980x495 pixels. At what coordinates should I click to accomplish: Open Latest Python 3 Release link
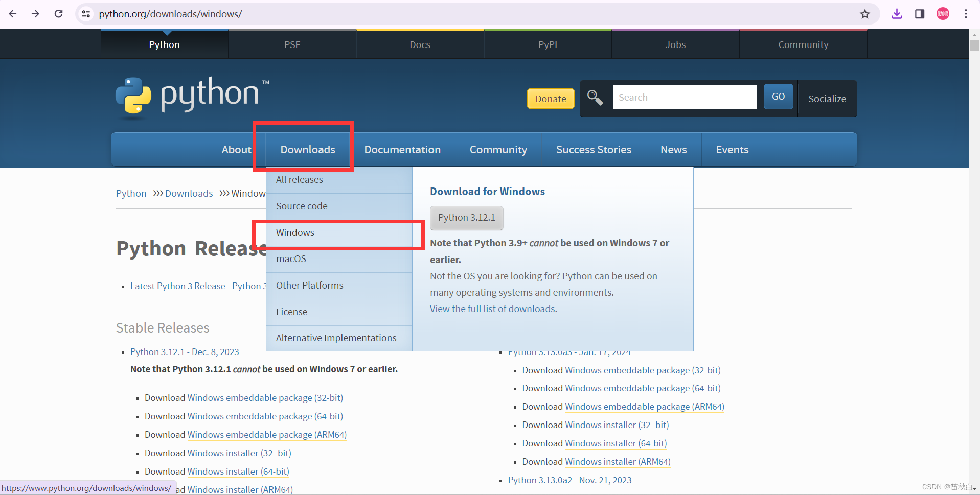198,286
